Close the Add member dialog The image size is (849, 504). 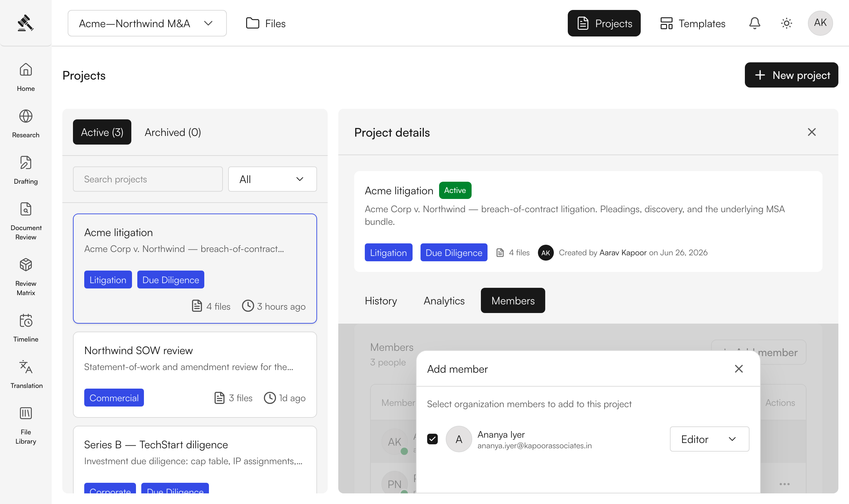[x=739, y=369]
